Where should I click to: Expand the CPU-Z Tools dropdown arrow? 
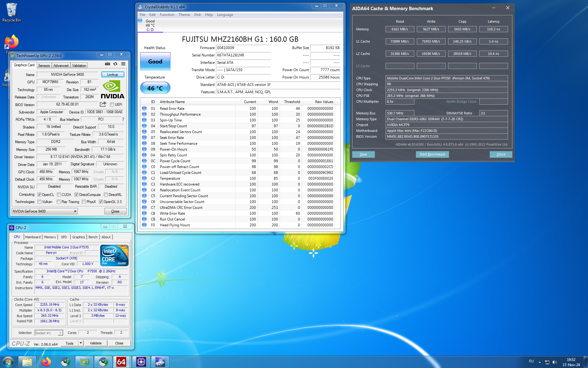81,343
